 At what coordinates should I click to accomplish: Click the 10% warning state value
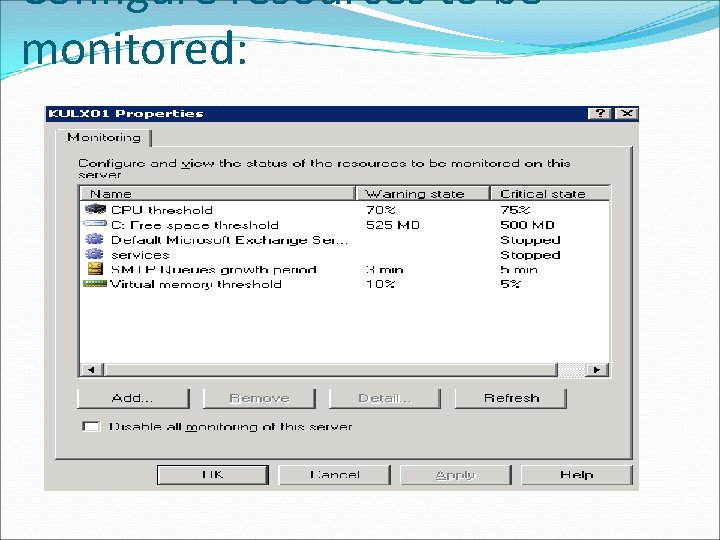click(x=381, y=284)
